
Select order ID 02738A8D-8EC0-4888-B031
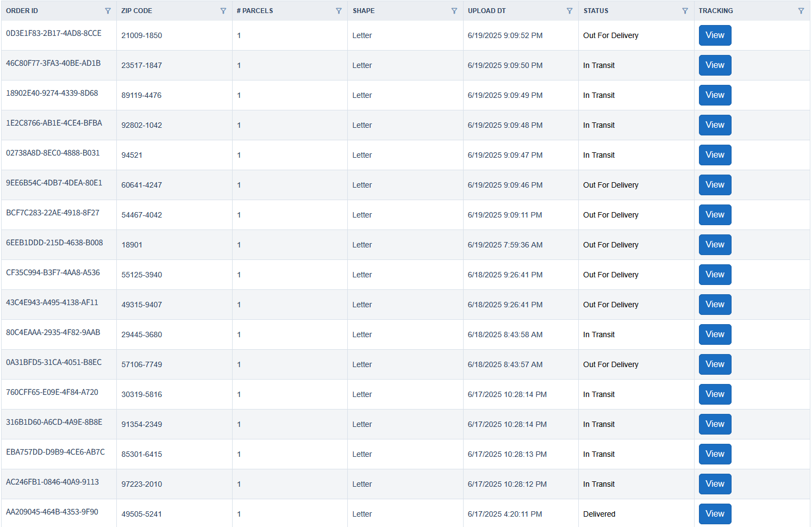tap(53, 153)
